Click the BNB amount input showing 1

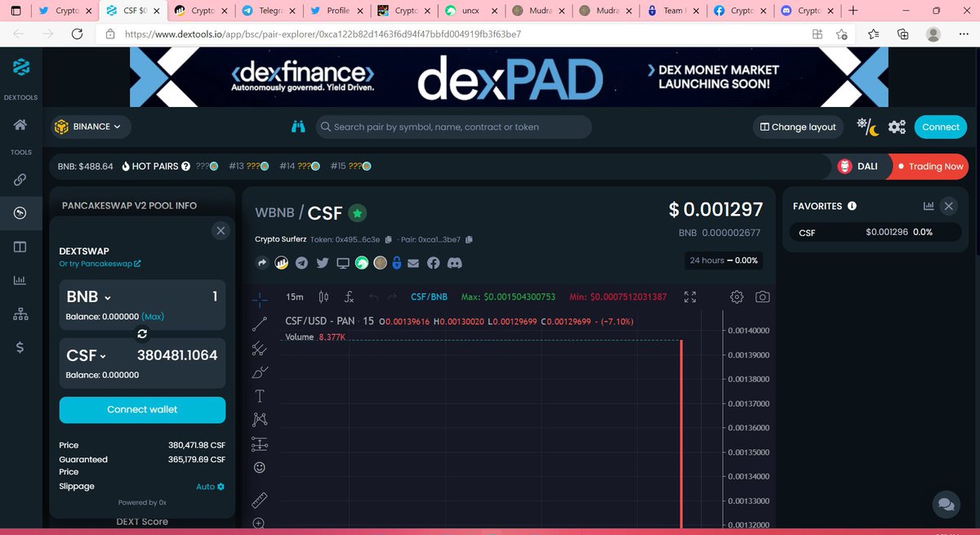215,296
